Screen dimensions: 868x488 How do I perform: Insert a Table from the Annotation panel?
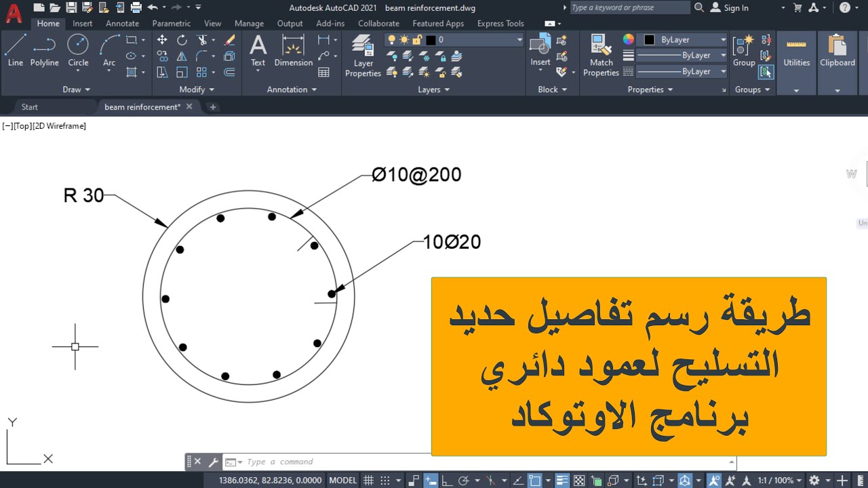[x=323, y=73]
